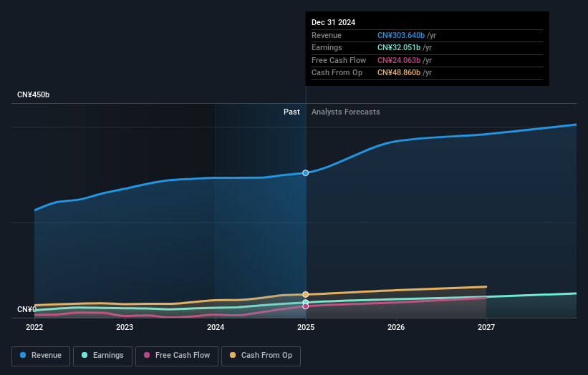Image resolution: width=588 pixels, height=375 pixels.
Task: Click the Earnings row label in tooltip
Action: tap(327, 47)
